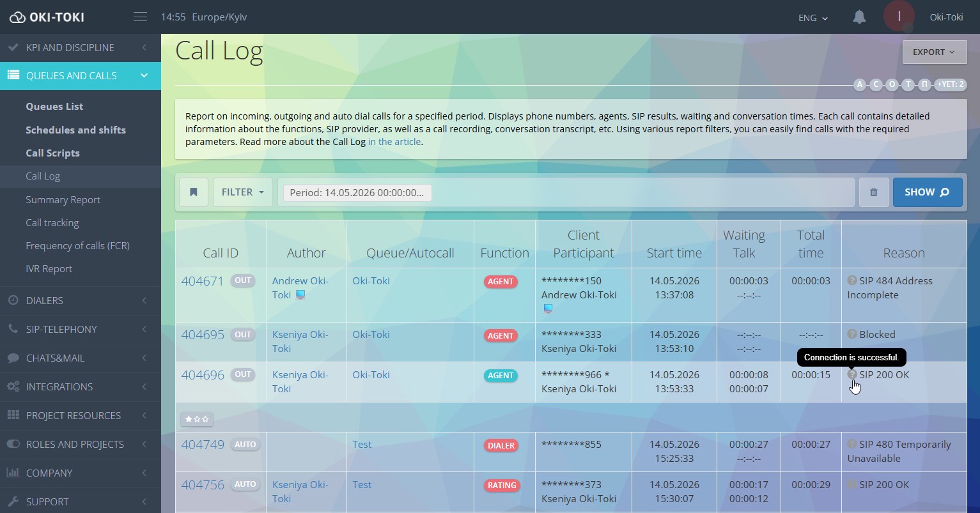The image size is (980, 513).
Task: Collapse the Queues and Calls section chevron
Action: pyautogui.click(x=144, y=75)
